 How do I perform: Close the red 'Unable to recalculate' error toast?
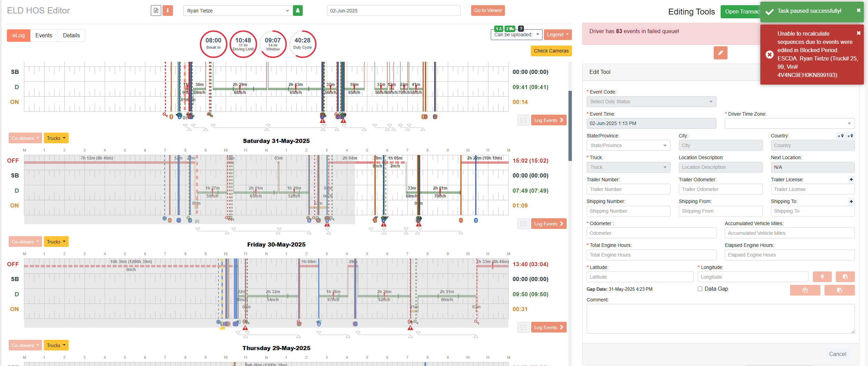[859, 33]
